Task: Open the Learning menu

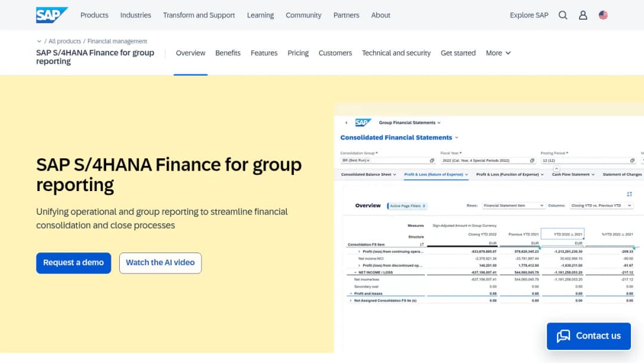Action: point(261,15)
